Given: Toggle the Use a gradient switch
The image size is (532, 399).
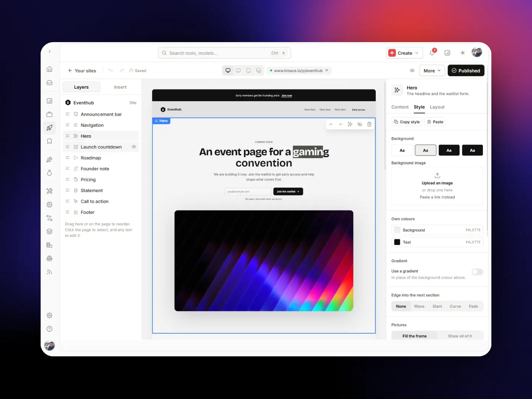Looking at the screenshot, I should click(x=477, y=272).
